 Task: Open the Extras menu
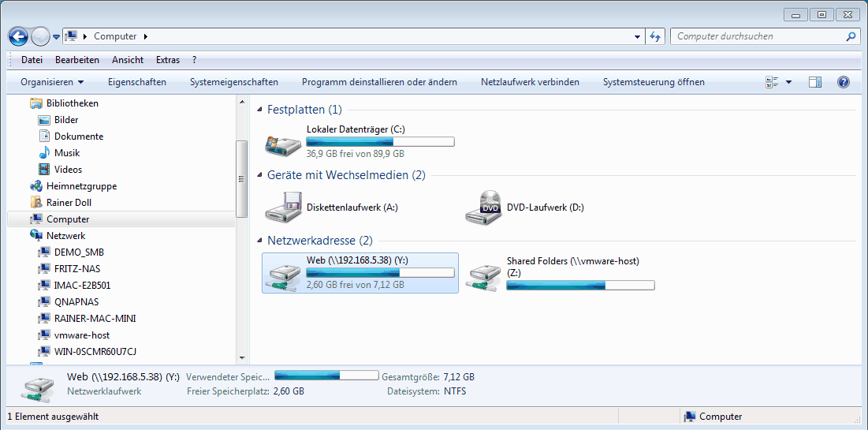point(168,60)
